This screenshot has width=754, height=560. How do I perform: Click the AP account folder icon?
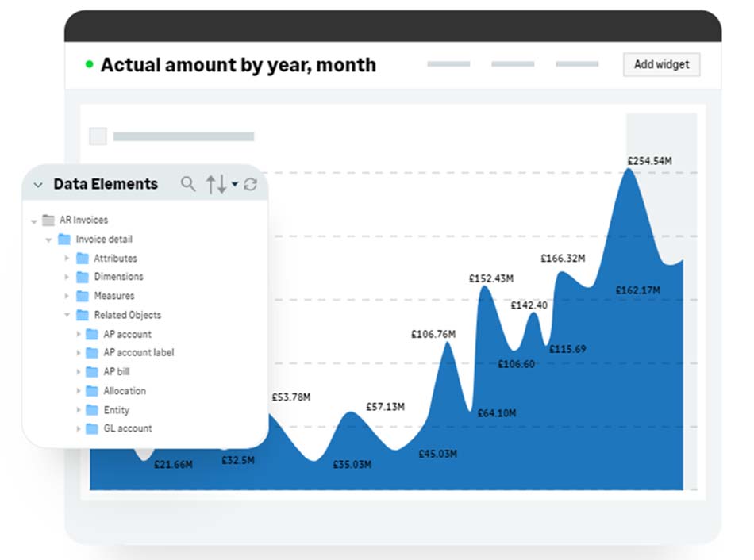click(92, 334)
